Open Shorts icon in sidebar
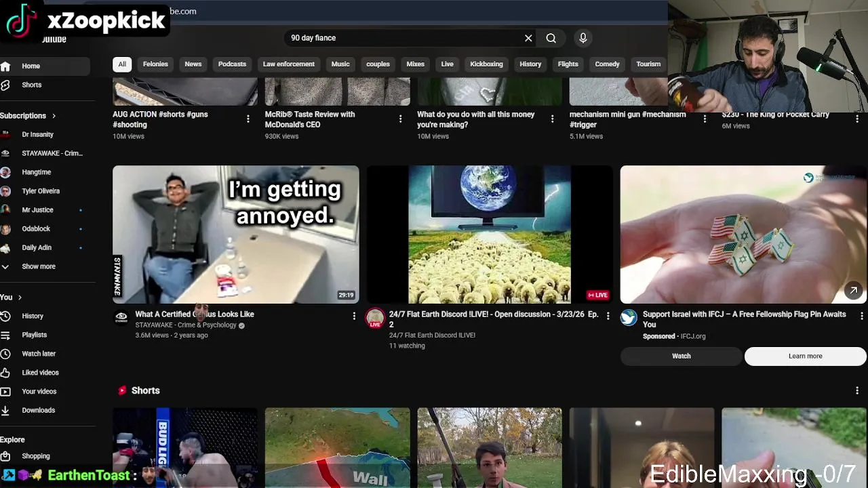 [x=5, y=85]
